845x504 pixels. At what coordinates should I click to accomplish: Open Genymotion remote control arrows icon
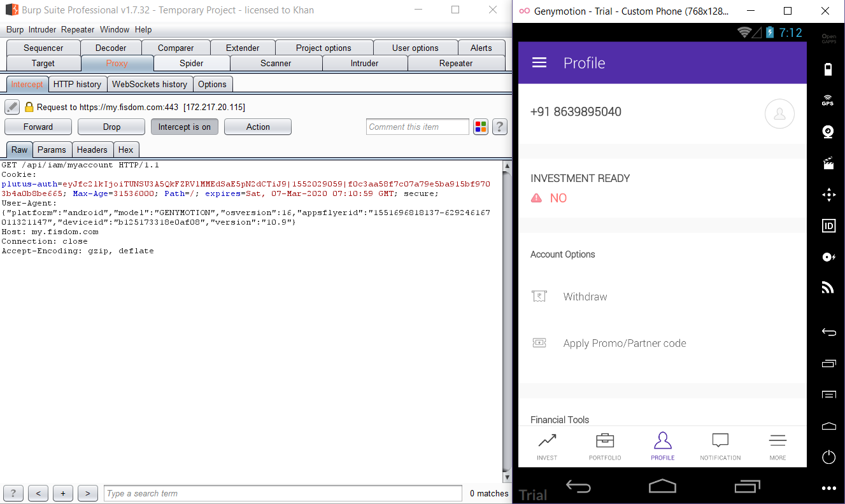click(x=828, y=195)
